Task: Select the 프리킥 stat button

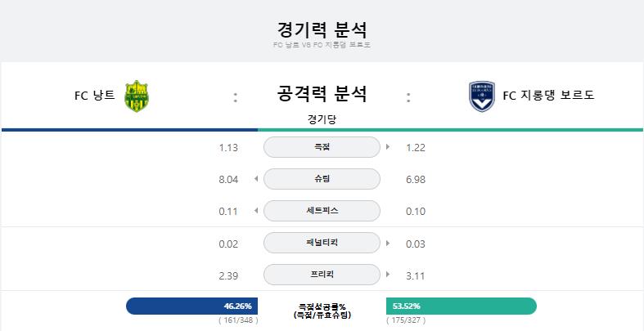Action: coord(322,275)
